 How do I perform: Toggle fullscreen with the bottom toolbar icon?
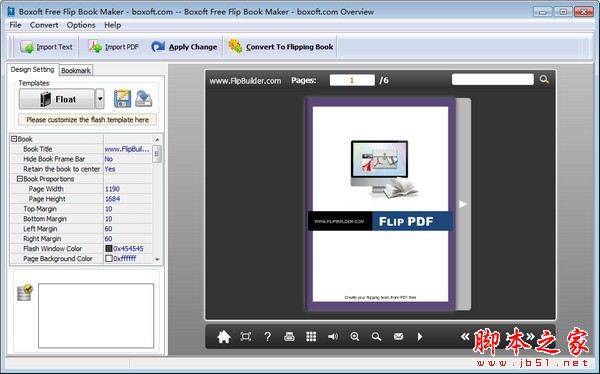pyautogui.click(x=246, y=336)
